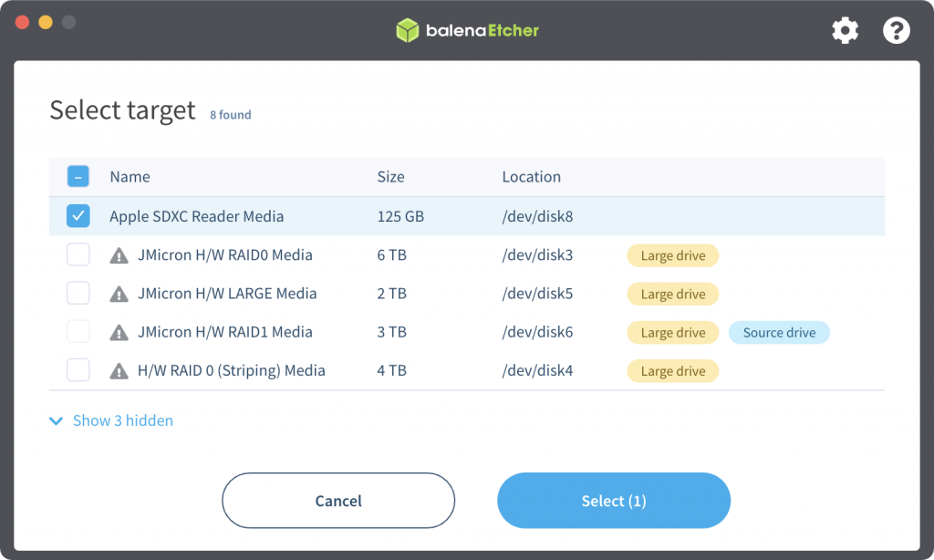This screenshot has width=934, height=560.
Task: Click warning icon beside JMicron H/W LARGE Media
Action: click(119, 295)
